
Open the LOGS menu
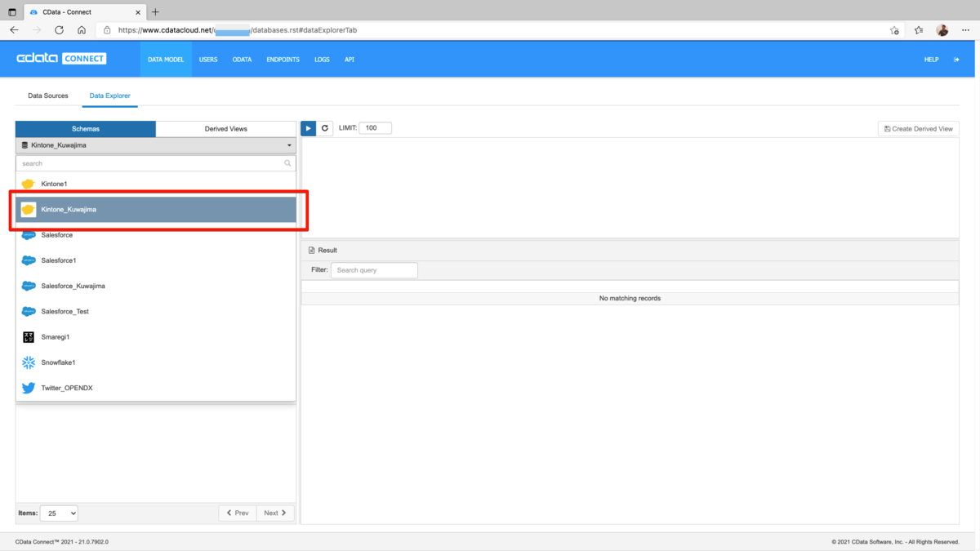click(322, 60)
